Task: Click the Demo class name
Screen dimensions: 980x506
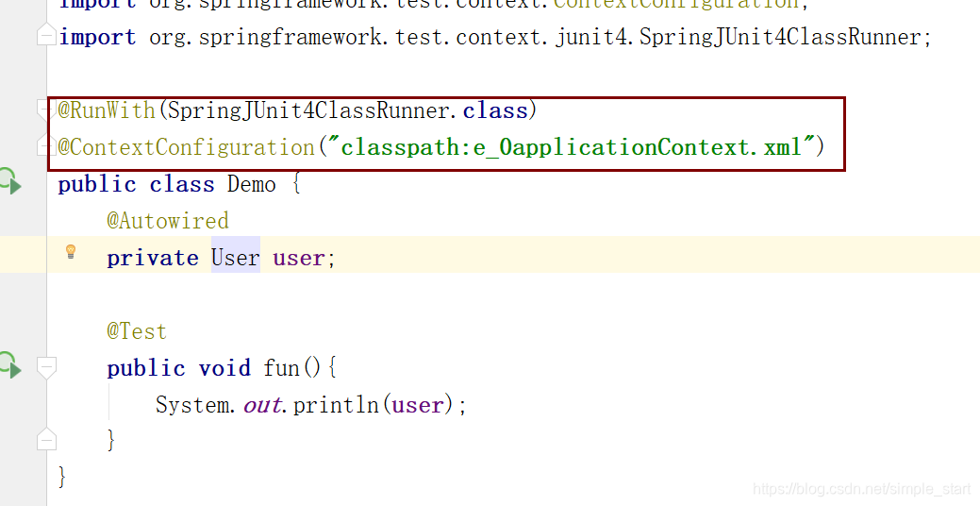Action: click(x=251, y=184)
